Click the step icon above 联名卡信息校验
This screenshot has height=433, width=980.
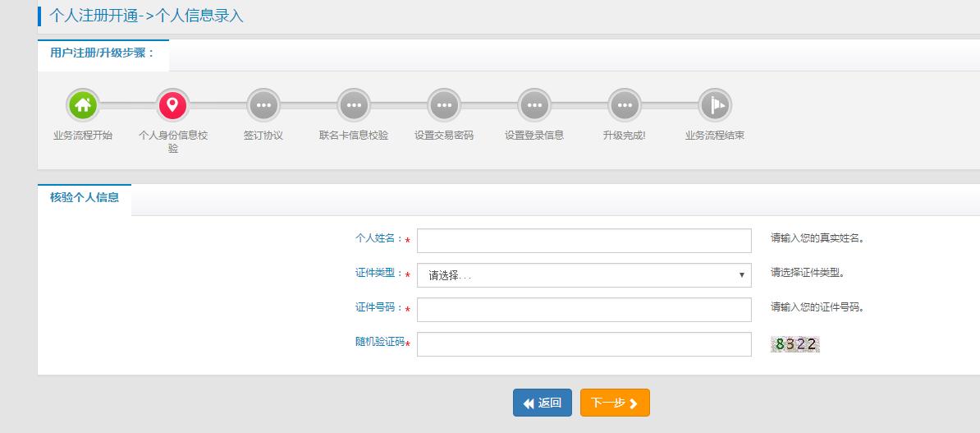click(354, 105)
